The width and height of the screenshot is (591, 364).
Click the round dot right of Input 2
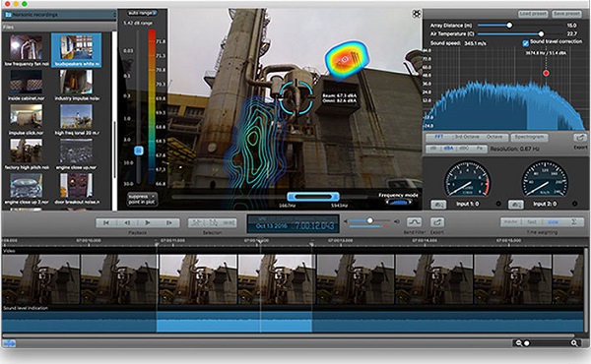(575, 204)
